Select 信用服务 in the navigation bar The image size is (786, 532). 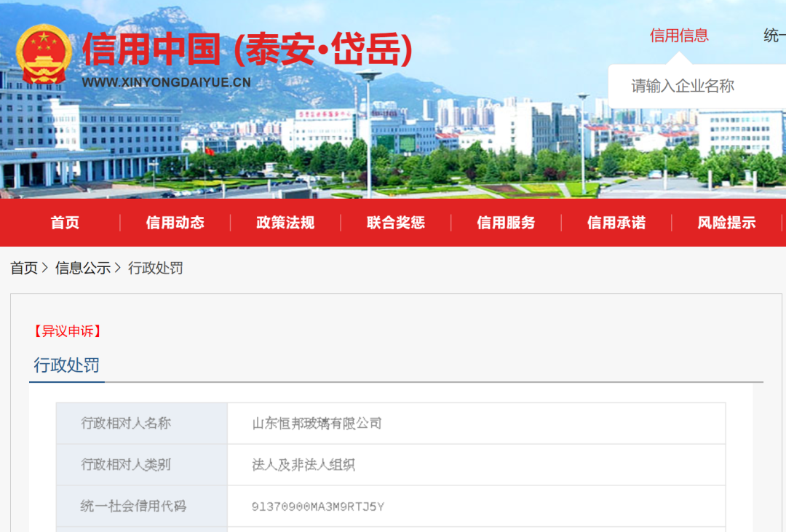(506, 223)
